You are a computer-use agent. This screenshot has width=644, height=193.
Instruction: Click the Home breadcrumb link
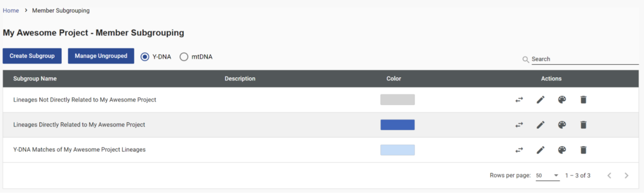tap(11, 11)
